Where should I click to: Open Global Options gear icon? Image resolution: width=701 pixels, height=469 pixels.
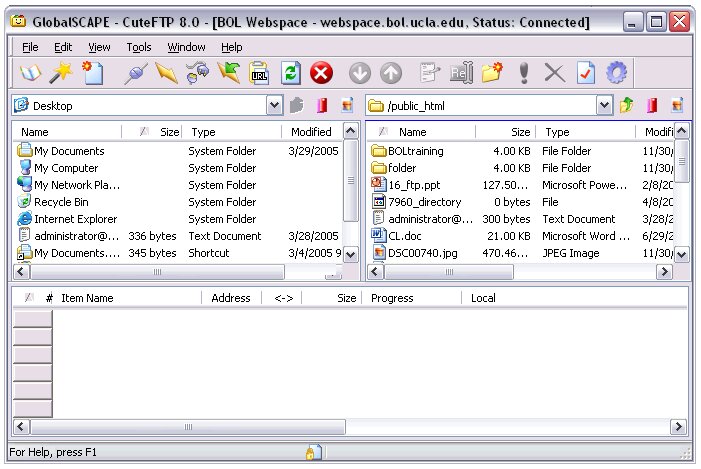(x=617, y=73)
